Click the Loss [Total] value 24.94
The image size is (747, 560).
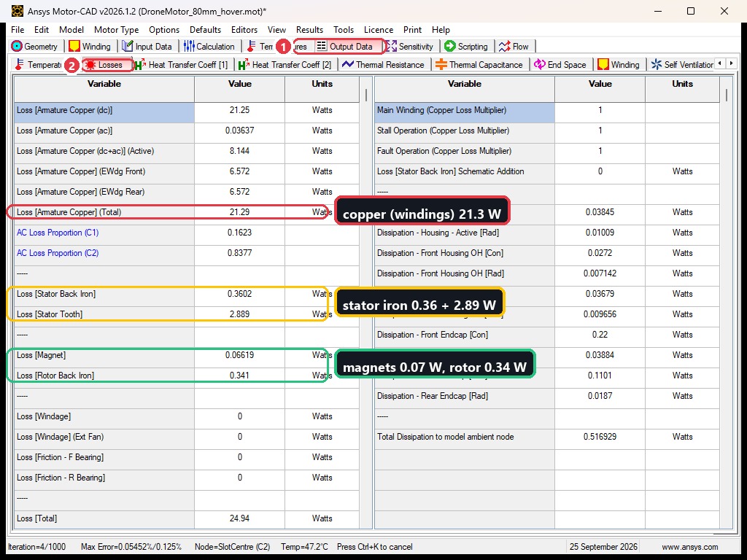coord(239,518)
